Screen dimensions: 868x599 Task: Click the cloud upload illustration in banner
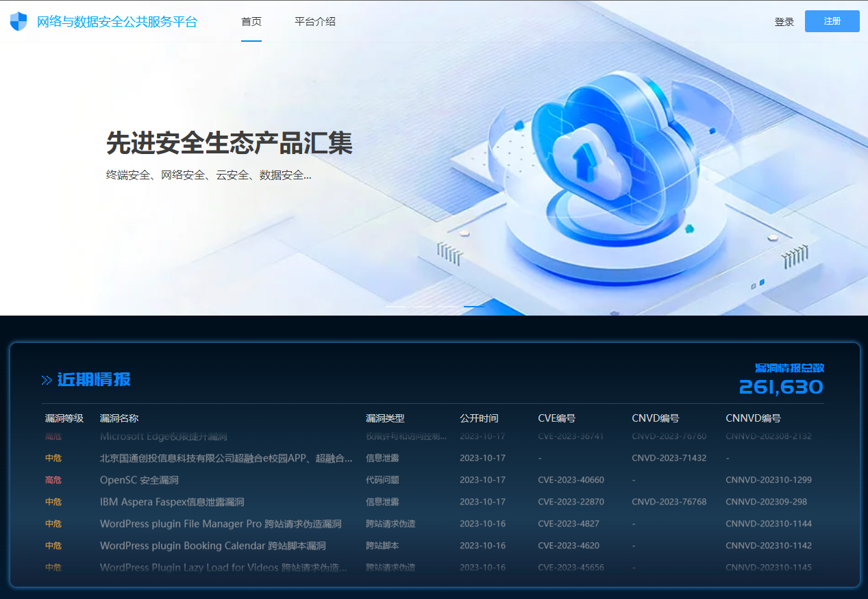pos(584,157)
